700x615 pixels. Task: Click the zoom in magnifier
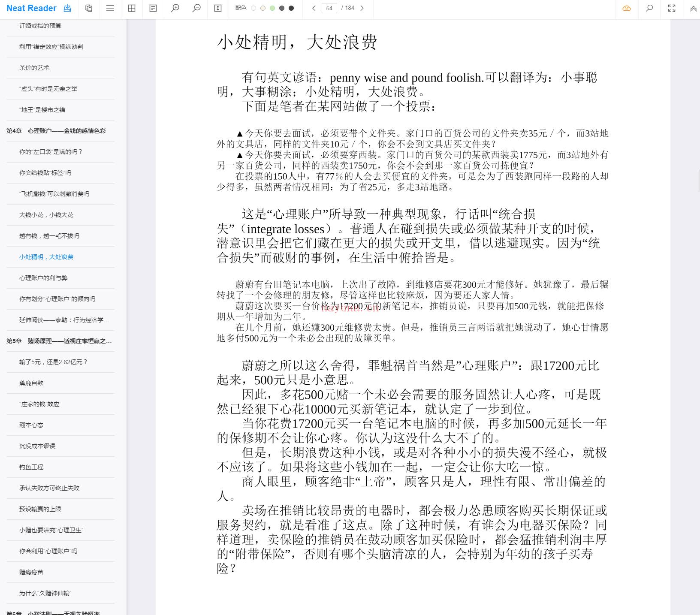175,8
